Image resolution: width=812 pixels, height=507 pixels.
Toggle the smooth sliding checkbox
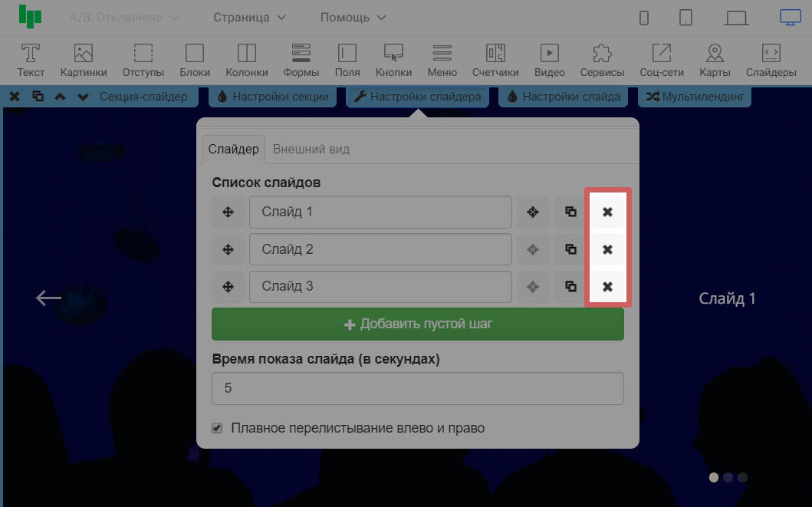[x=217, y=428]
